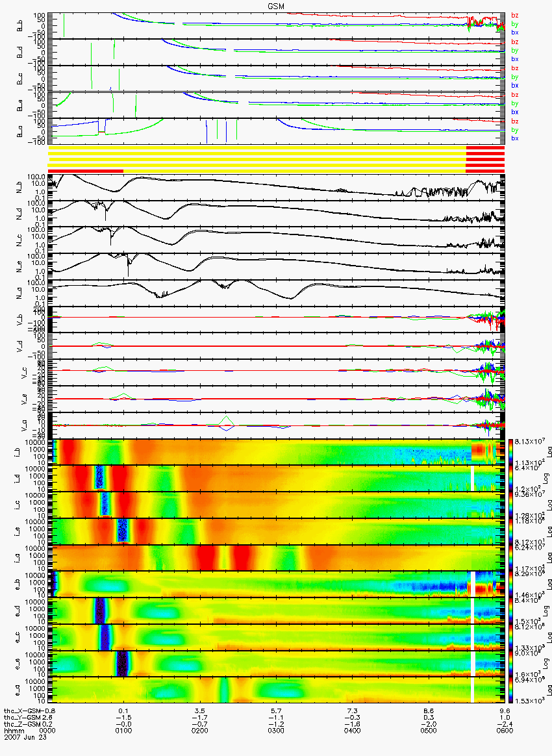
Task: Click the 0100 time tick label
Action: tap(124, 731)
